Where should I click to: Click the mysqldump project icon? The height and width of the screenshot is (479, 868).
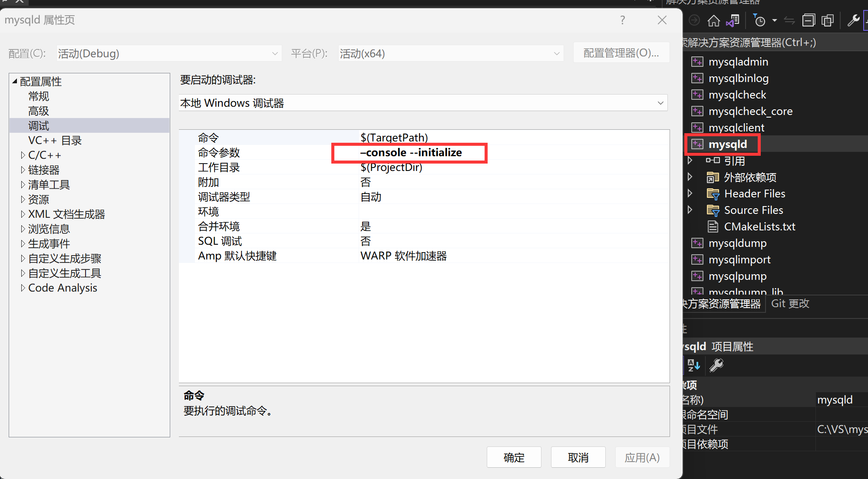click(x=699, y=243)
